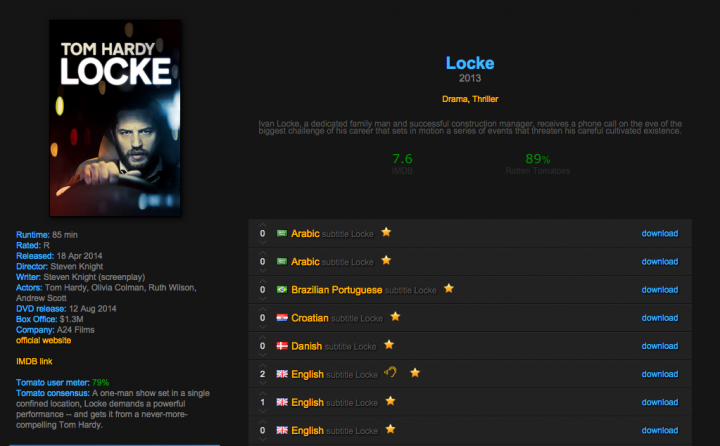Click the Brazilian flag icon
The width and height of the screenshot is (720, 446).
pos(282,289)
